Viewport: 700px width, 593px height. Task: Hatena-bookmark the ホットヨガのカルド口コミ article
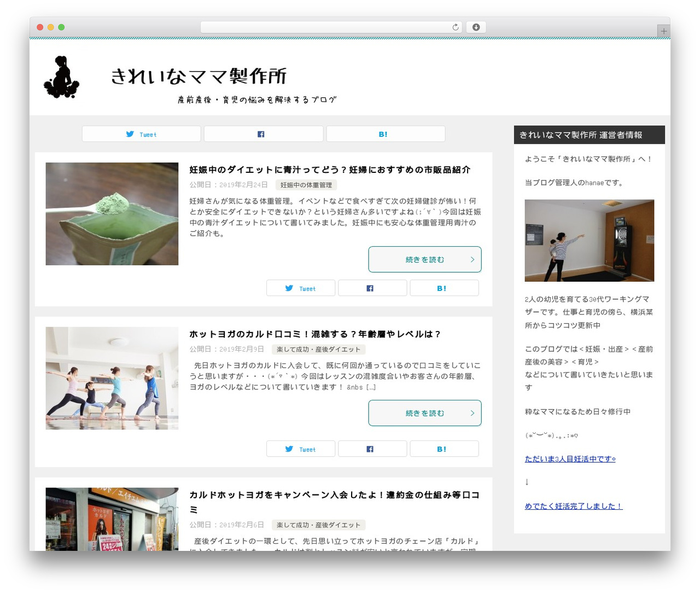[x=444, y=449]
